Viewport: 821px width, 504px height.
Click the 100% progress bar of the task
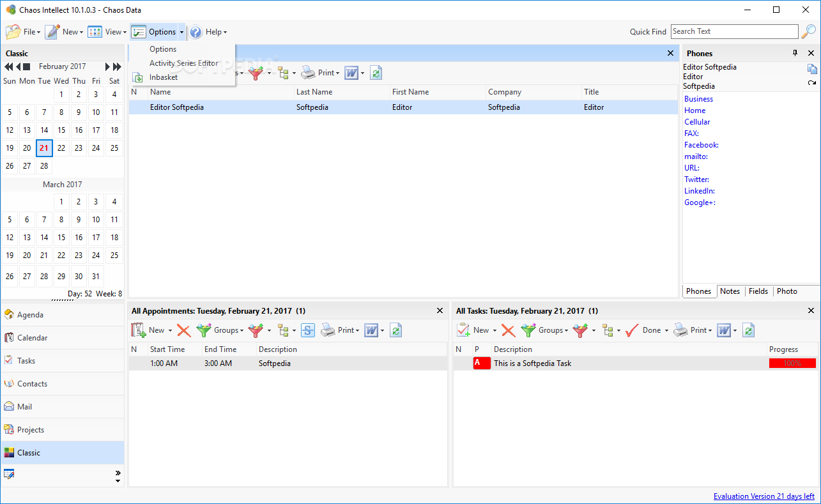pos(792,363)
